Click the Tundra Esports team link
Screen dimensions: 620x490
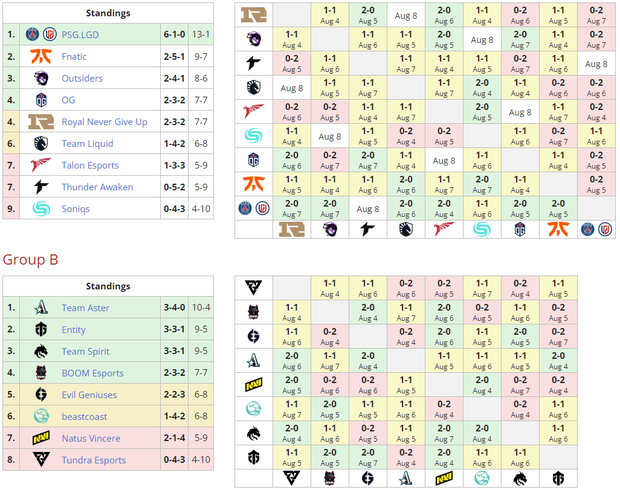[94, 460]
